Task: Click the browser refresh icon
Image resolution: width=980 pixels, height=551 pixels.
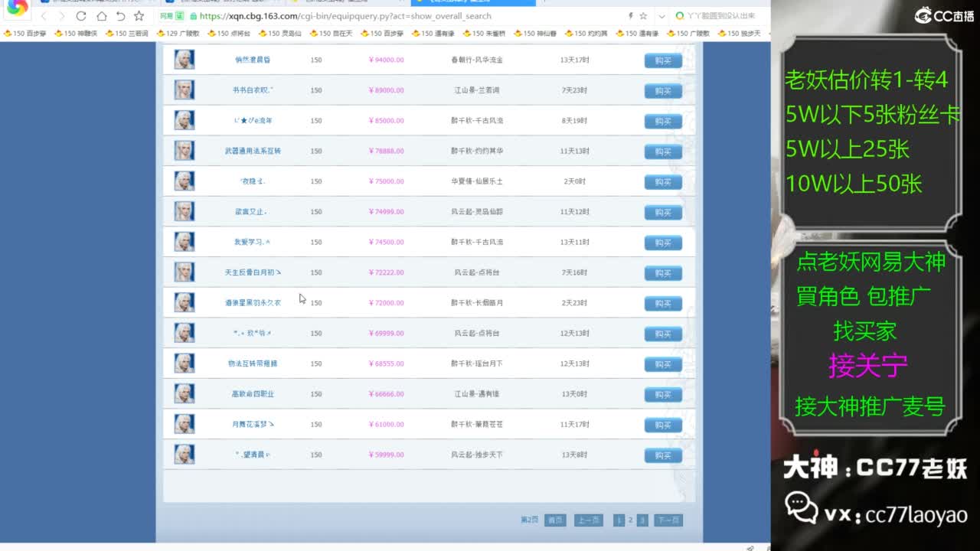Action: (81, 16)
